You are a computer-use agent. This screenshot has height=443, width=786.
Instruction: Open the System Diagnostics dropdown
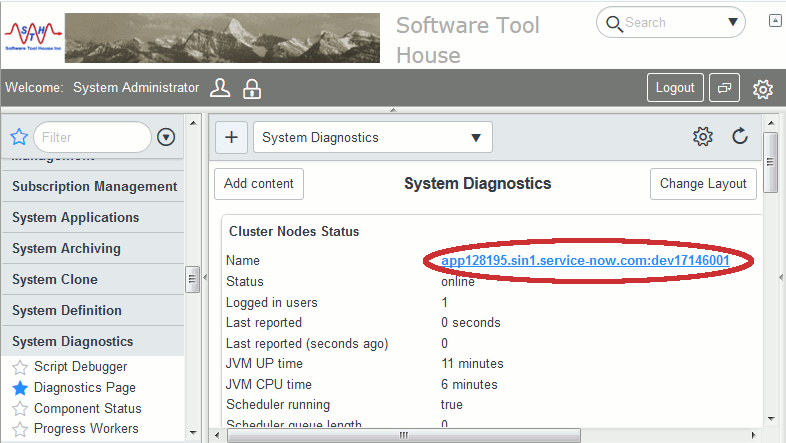click(372, 137)
